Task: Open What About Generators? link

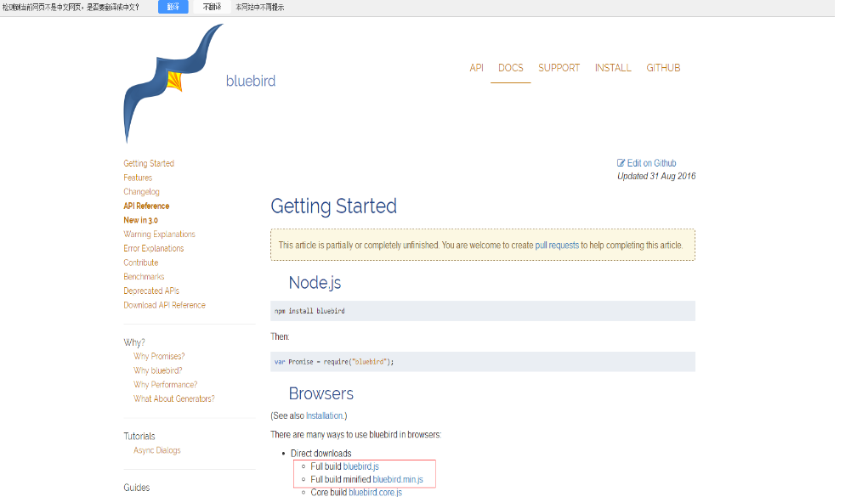Action: tap(173, 398)
